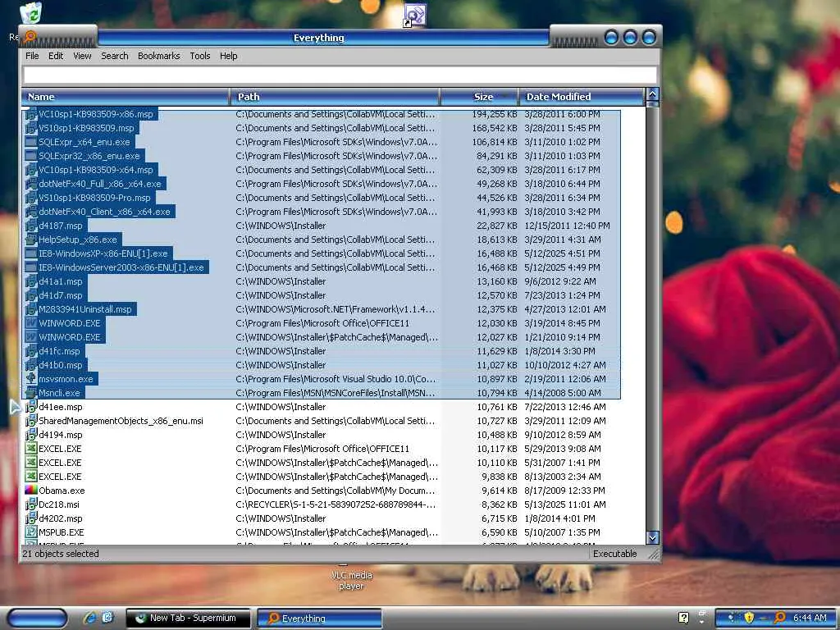Open the VLC media player desktop shortcut
840x630 pixels.
[x=351, y=580]
